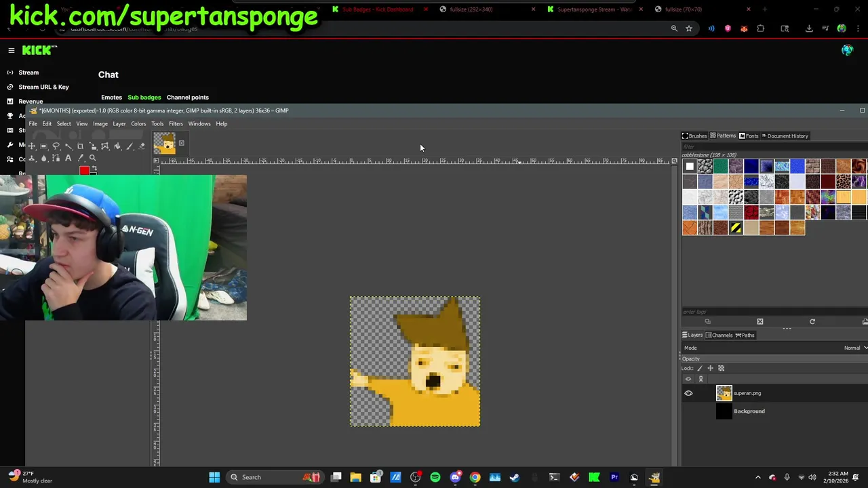Switch to the Paths tab
868x488 pixels.
click(x=745, y=335)
